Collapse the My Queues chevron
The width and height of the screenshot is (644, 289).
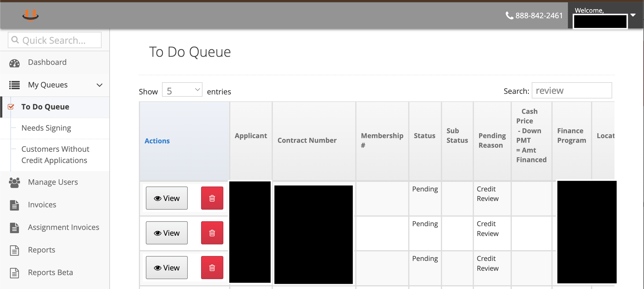[x=100, y=85]
